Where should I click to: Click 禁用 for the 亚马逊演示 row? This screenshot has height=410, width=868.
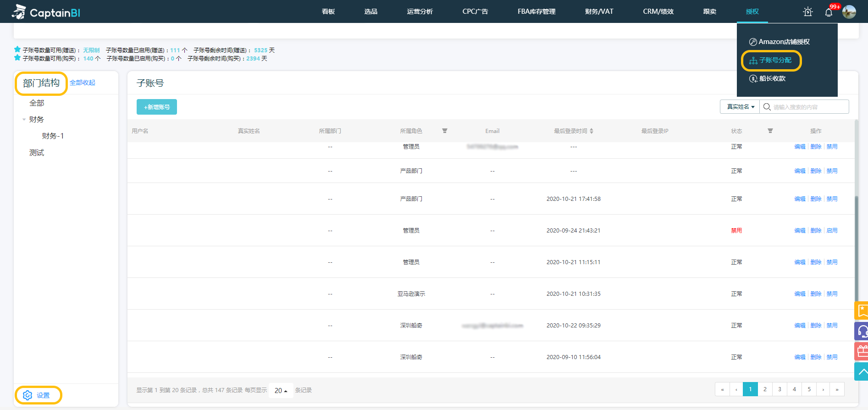click(832, 294)
